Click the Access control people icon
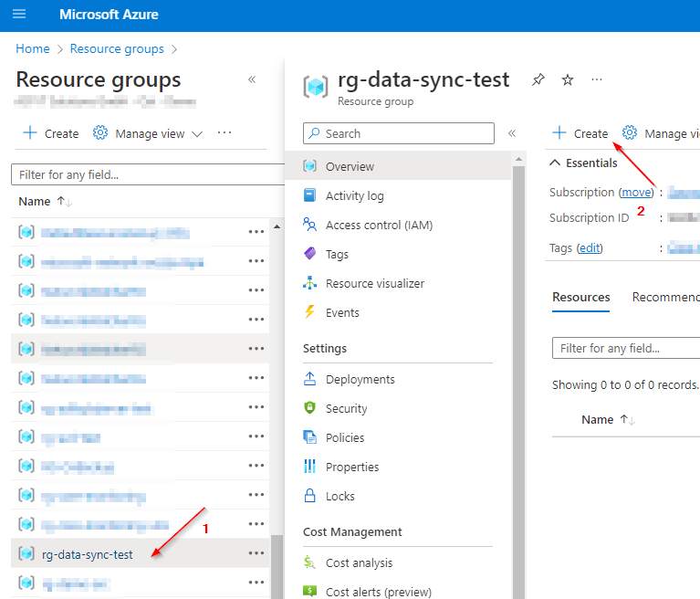 click(309, 225)
